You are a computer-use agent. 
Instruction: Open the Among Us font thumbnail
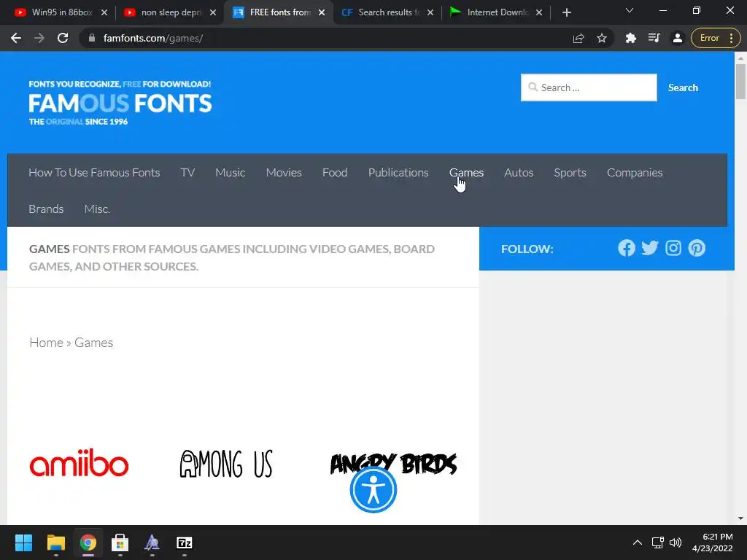[226, 463]
